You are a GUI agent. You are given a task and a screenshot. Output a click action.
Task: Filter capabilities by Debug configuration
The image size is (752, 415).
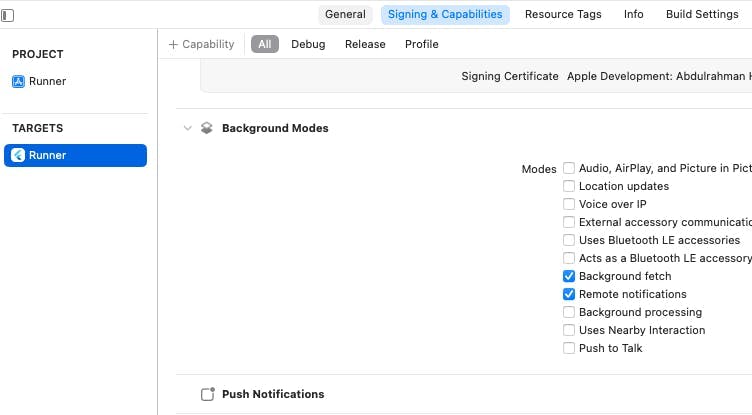(x=308, y=44)
